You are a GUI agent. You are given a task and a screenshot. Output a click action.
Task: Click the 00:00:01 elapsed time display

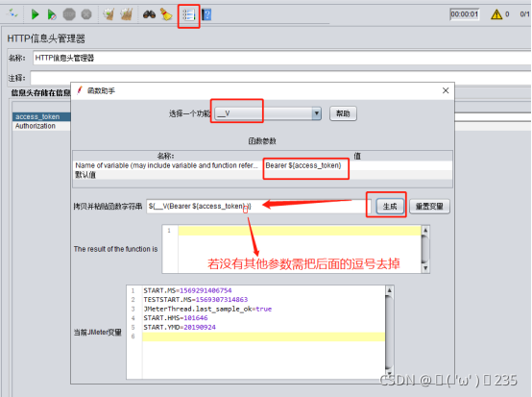(464, 14)
